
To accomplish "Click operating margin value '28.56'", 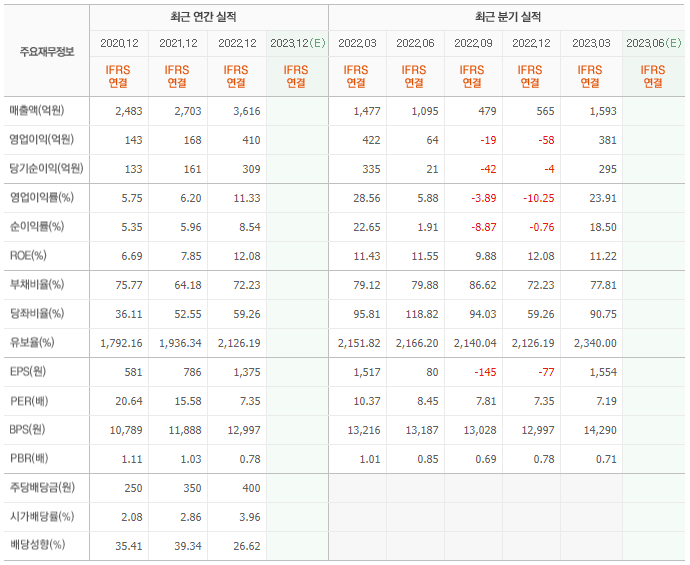I will pyautogui.click(x=367, y=198).
